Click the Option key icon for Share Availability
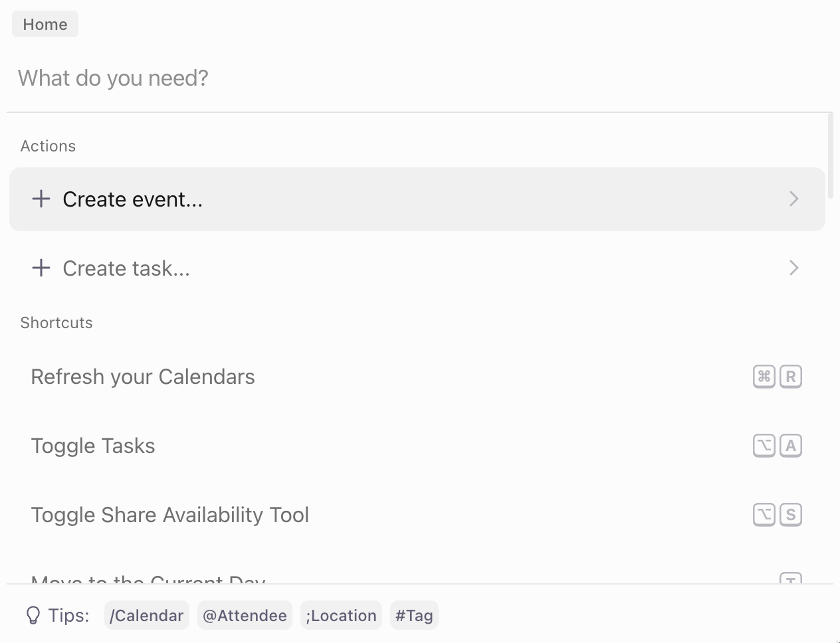Screen dimensions: 840x643 [764, 515]
